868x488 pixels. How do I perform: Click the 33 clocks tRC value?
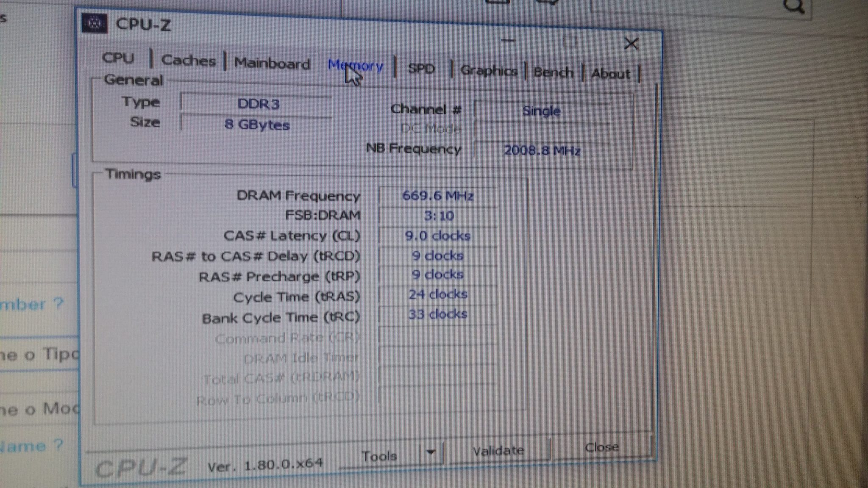438,314
